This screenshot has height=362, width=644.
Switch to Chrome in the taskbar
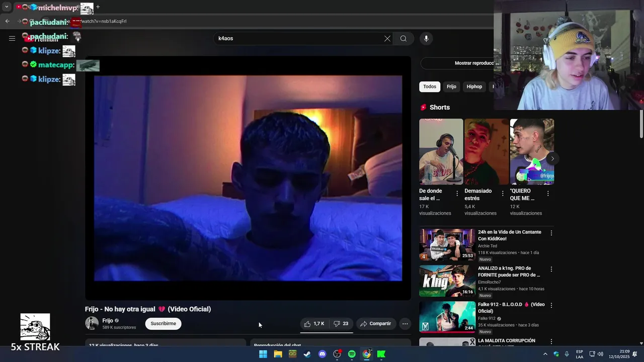point(367,354)
